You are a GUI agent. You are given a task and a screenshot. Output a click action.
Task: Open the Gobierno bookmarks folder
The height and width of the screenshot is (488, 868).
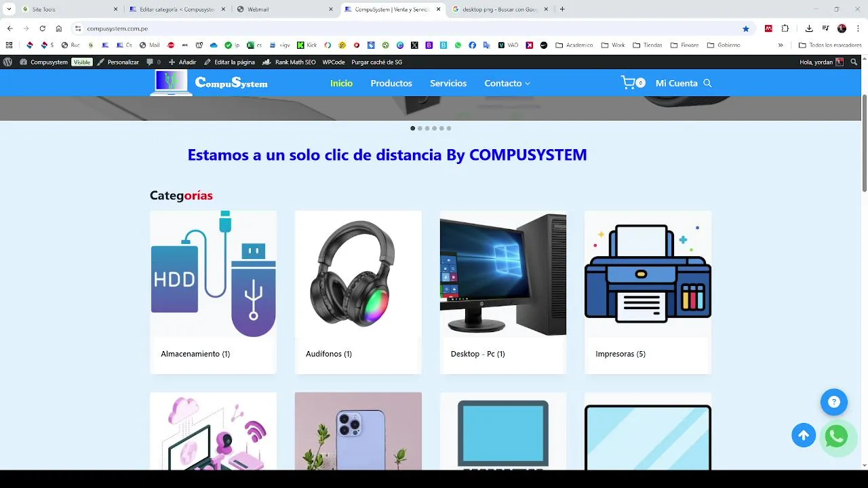pyautogui.click(x=723, y=45)
